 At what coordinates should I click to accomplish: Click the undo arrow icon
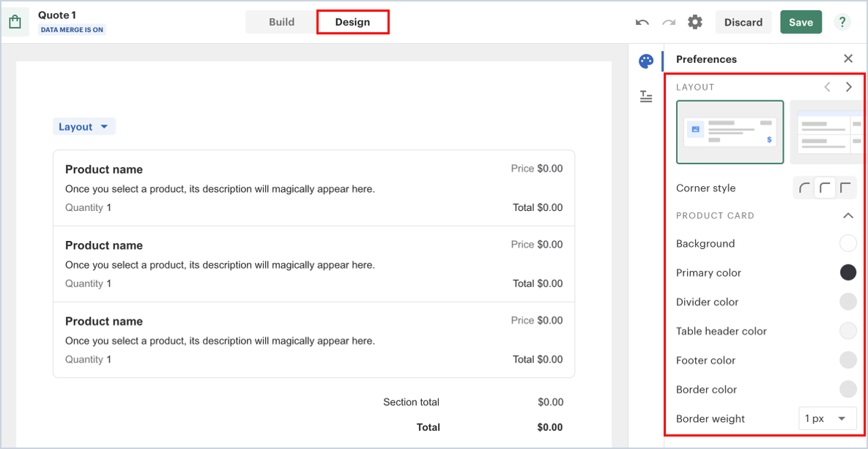point(642,22)
